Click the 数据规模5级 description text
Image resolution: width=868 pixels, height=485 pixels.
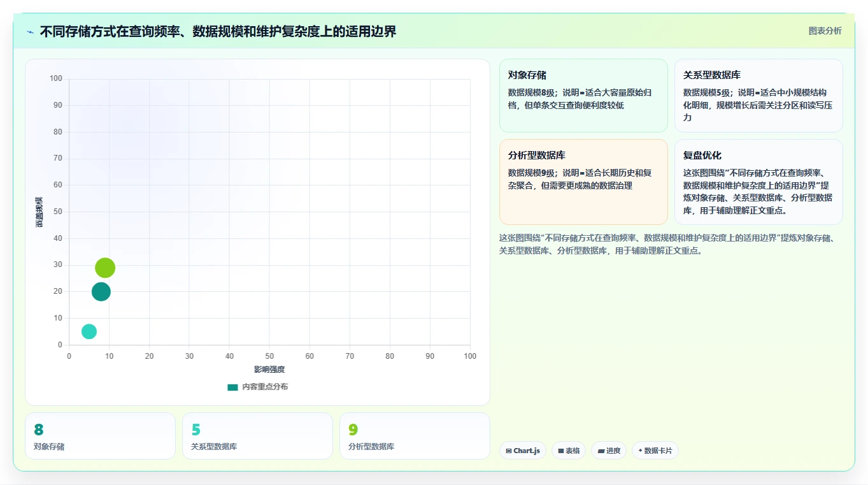(757, 105)
